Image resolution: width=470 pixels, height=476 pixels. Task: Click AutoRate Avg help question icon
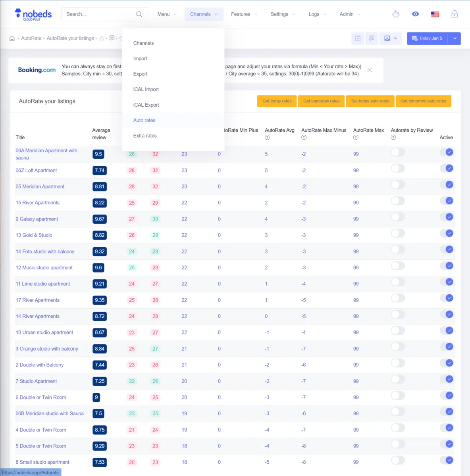point(267,138)
